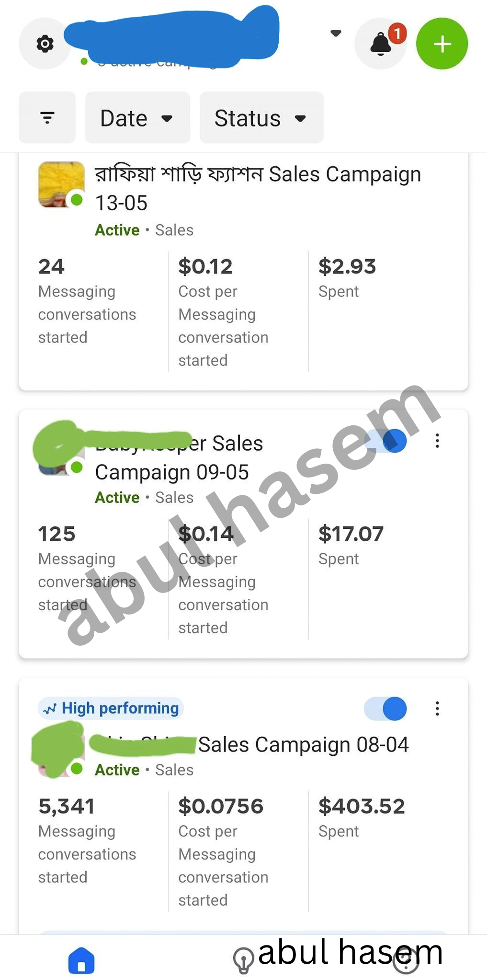Open the filter lines icon button
Viewport: 487px width, 980px height.
(x=47, y=117)
